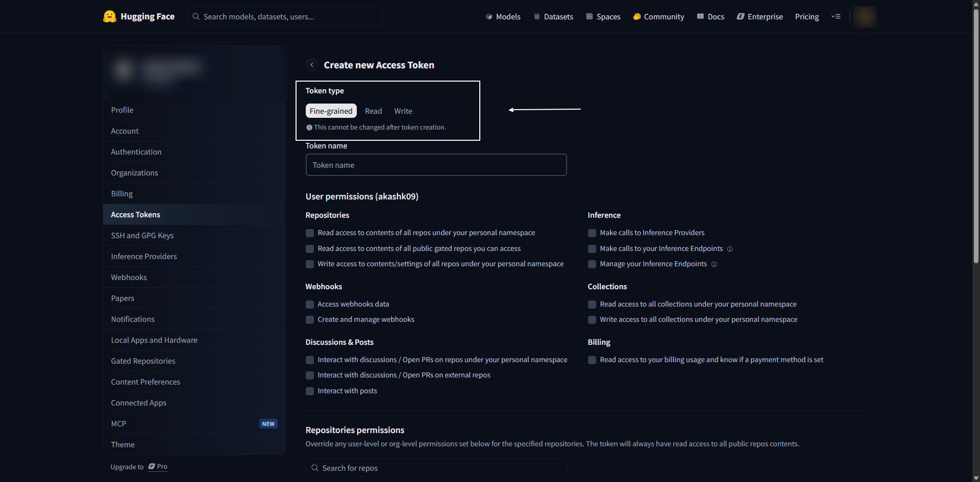The image size is (980, 482).
Task: Go to the Pricing page
Action: click(807, 16)
